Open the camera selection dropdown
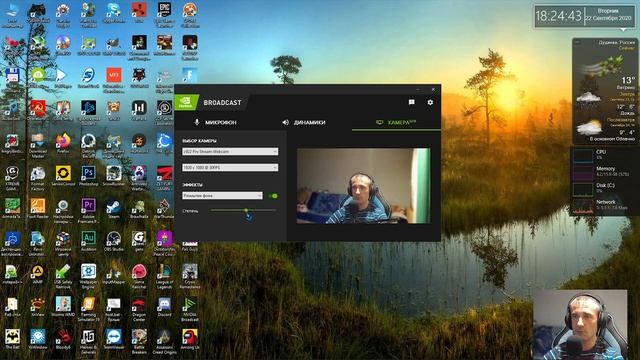Viewport: 640px width, 360px height. [x=230, y=151]
